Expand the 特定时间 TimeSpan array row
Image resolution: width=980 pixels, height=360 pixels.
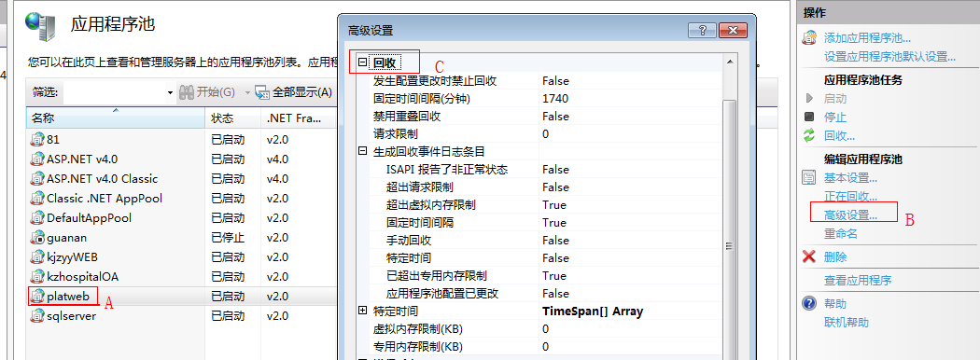tap(362, 311)
